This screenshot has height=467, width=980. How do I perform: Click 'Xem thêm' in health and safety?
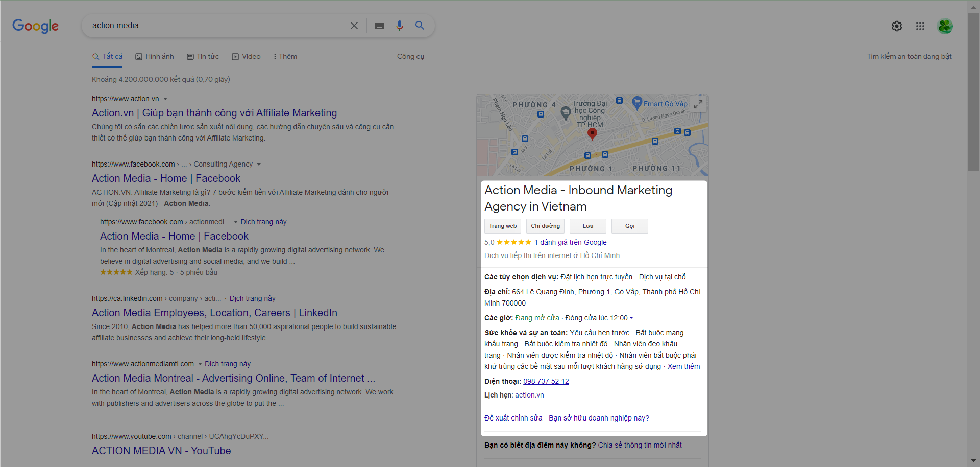point(683,366)
